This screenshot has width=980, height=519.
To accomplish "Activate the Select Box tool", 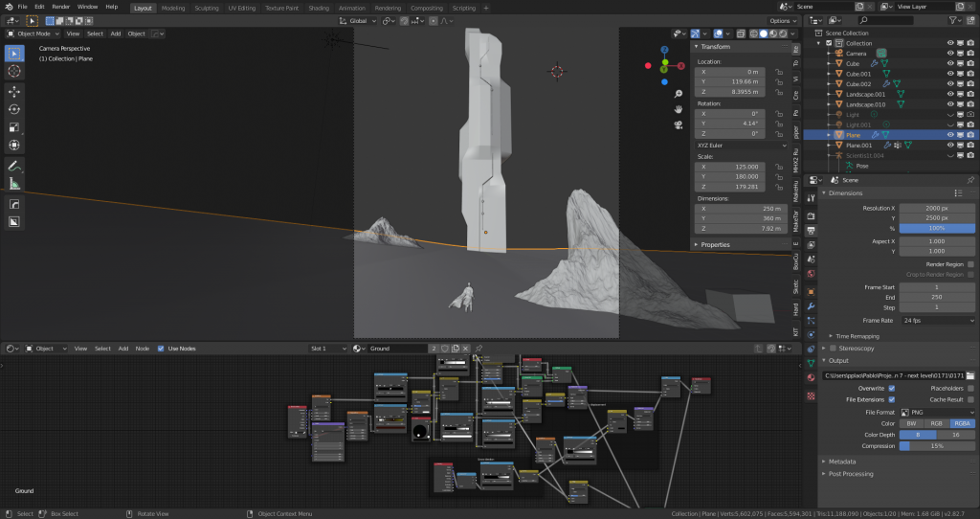I will [x=14, y=54].
